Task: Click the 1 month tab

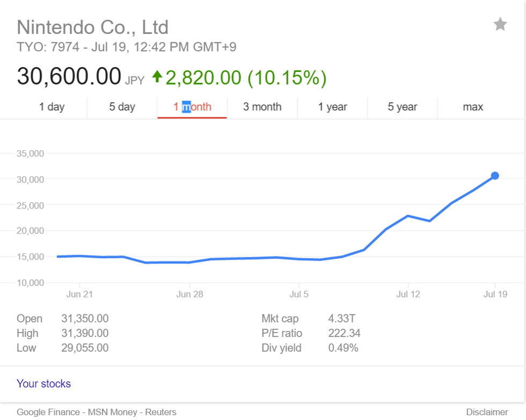Action: point(192,107)
